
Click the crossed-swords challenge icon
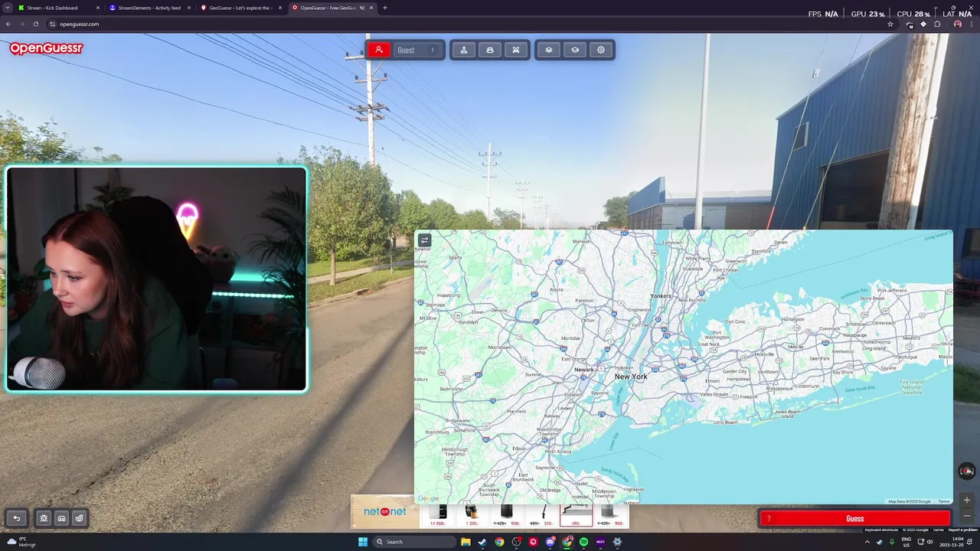[x=516, y=50]
